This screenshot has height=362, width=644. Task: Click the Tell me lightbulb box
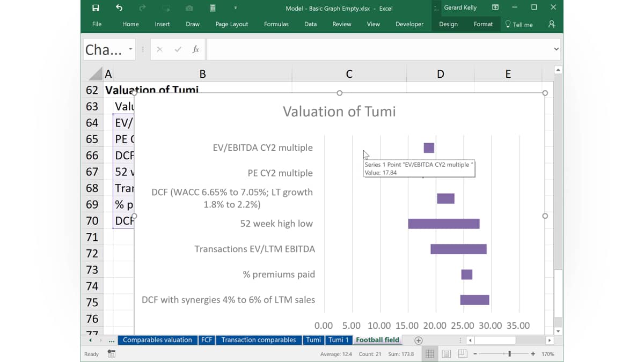pyautogui.click(x=519, y=24)
